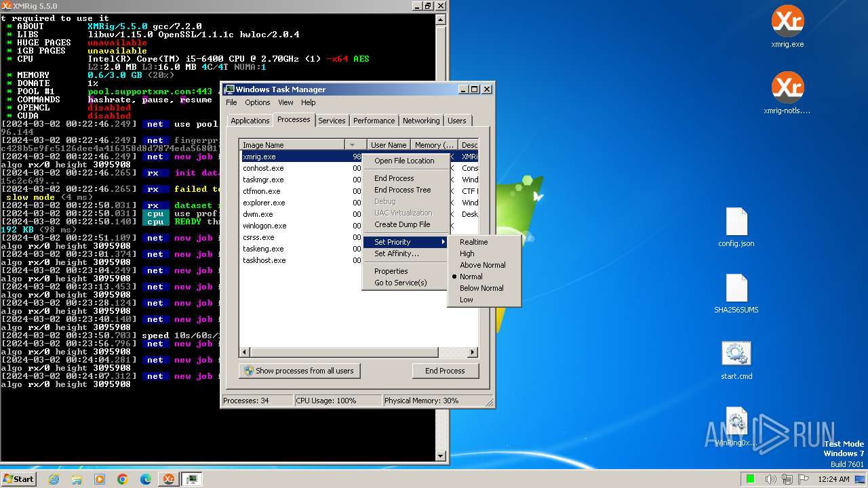Switch to the Services tab
868x488 pixels.
(x=332, y=121)
